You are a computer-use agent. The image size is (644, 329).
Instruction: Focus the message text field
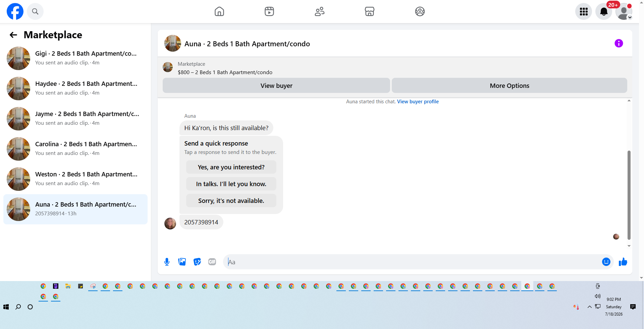pos(413,262)
